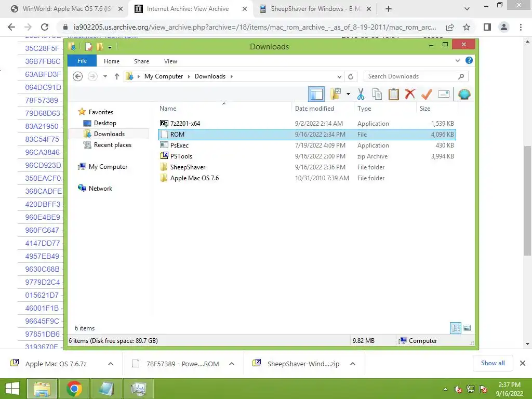Select My Computer in navigation pane
The image size is (532, 399).
pyautogui.click(x=108, y=167)
